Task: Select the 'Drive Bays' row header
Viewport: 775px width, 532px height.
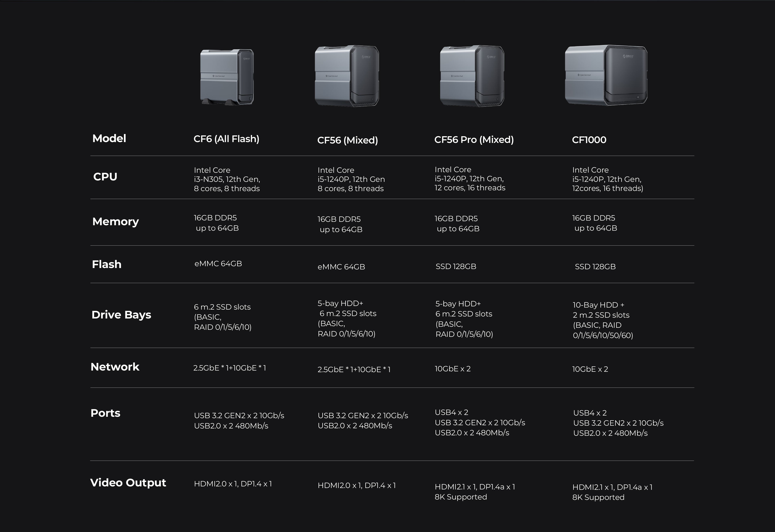Action: (x=121, y=315)
